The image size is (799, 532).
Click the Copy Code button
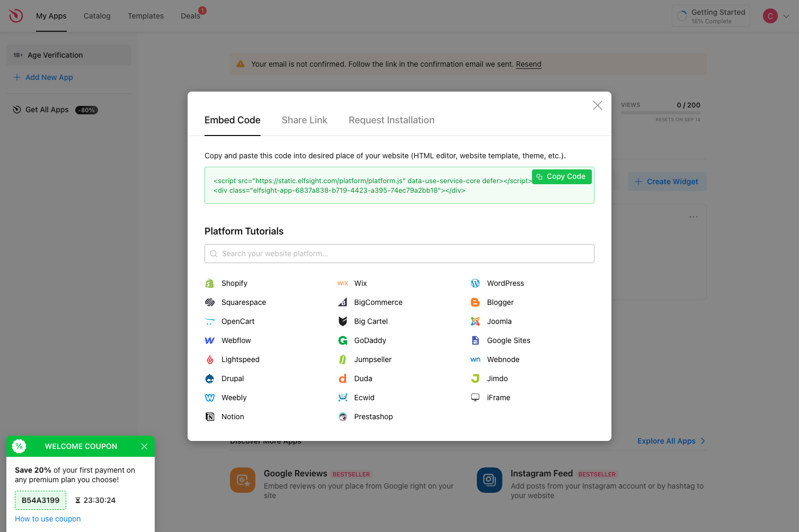(562, 176)
